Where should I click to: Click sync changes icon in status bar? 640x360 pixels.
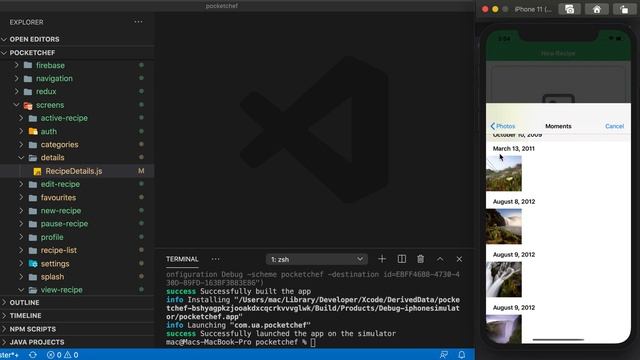[x=33, y=355]
